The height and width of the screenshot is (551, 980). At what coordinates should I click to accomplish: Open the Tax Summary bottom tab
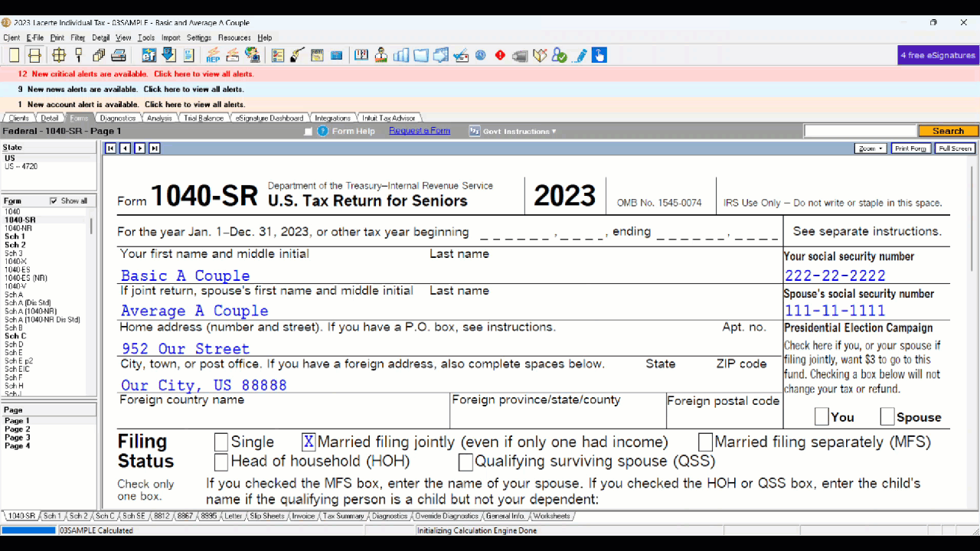point(343,517)
